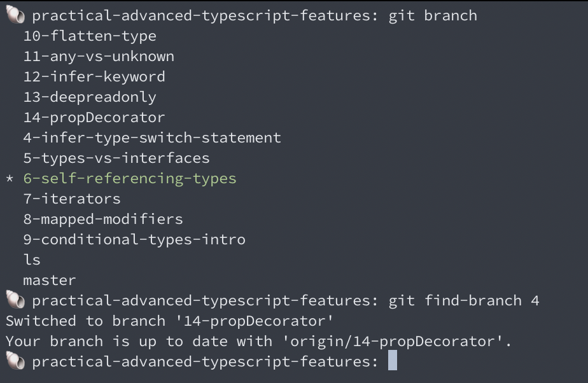This screenshot has width=588, height=383.
Task: Click the 12-infer-keyword branch line
Action: click(x=94, y=77)
